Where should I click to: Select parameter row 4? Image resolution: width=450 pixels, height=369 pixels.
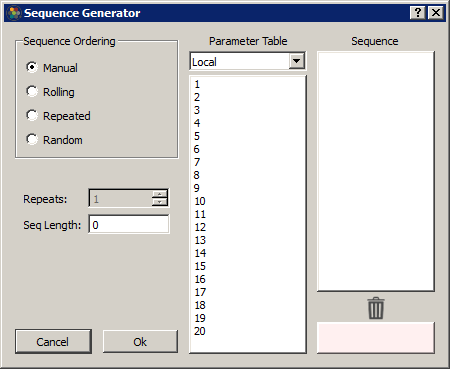pos(247,123)
